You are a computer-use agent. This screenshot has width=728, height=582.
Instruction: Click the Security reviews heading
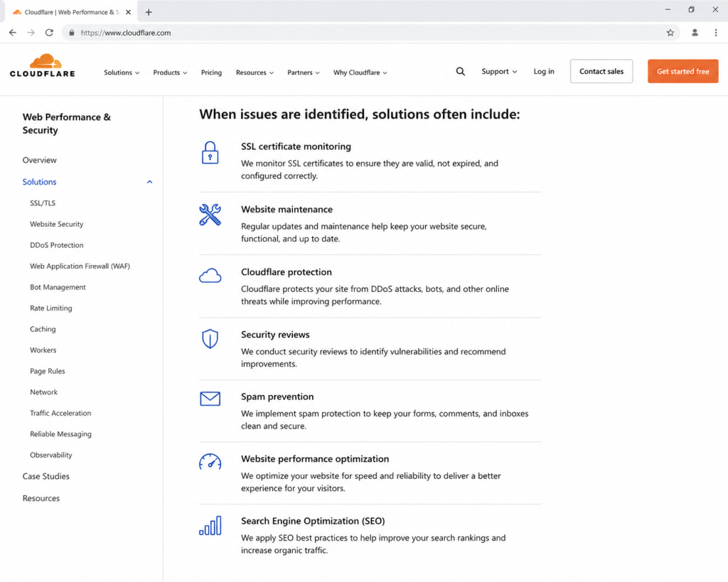(x=275, y=335)
